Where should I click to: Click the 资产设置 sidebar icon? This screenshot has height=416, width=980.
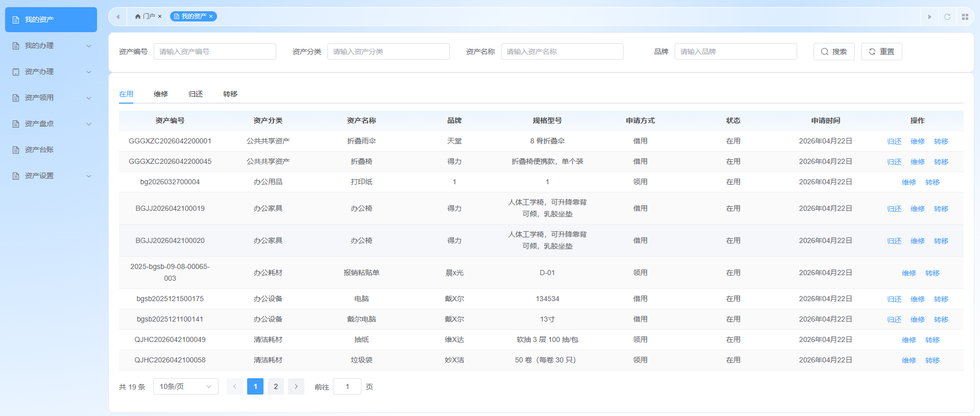click(16, 176)
